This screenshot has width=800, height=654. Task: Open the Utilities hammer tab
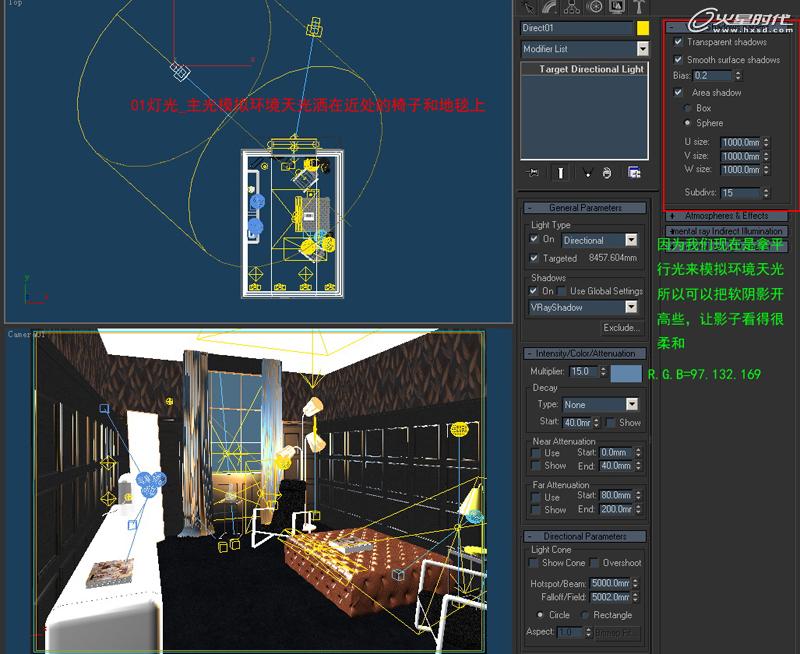tap(639, 7)
